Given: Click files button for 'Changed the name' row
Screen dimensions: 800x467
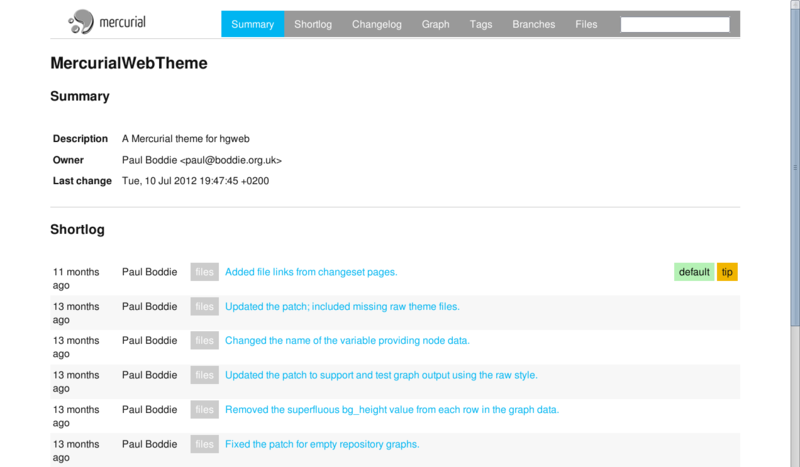Looking at the screenshot, I should [205, 340].
